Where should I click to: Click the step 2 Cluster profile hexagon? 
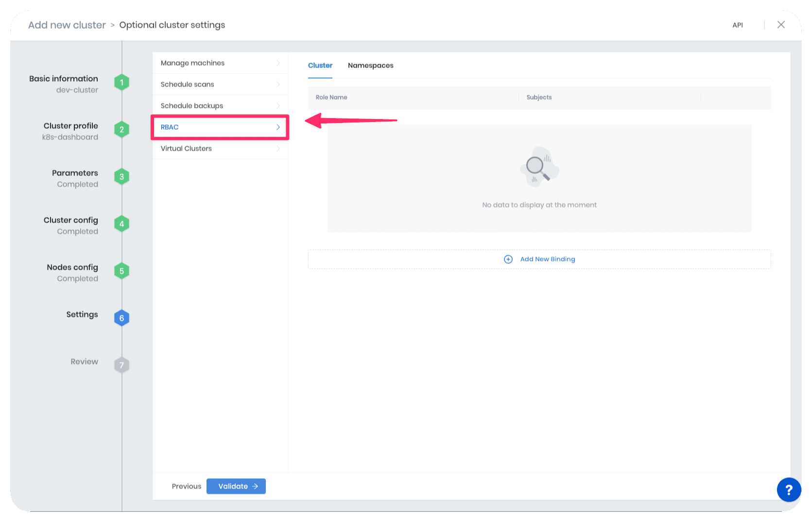tap(121, 129)
